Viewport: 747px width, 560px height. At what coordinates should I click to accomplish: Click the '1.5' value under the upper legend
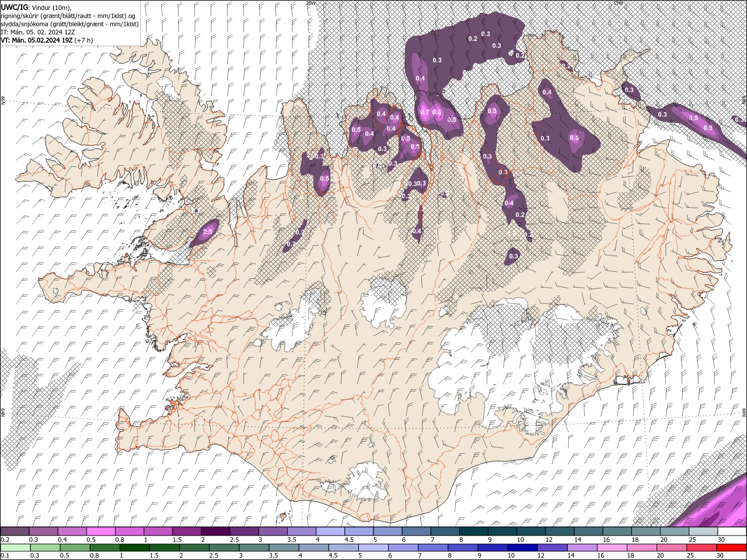pyautogui.click(x=176, y=540)
